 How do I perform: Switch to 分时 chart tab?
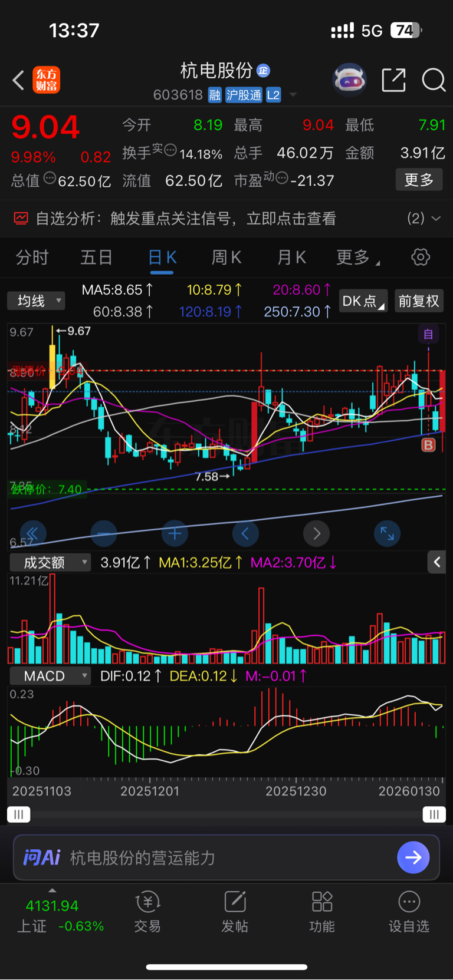tap(32, 258)
